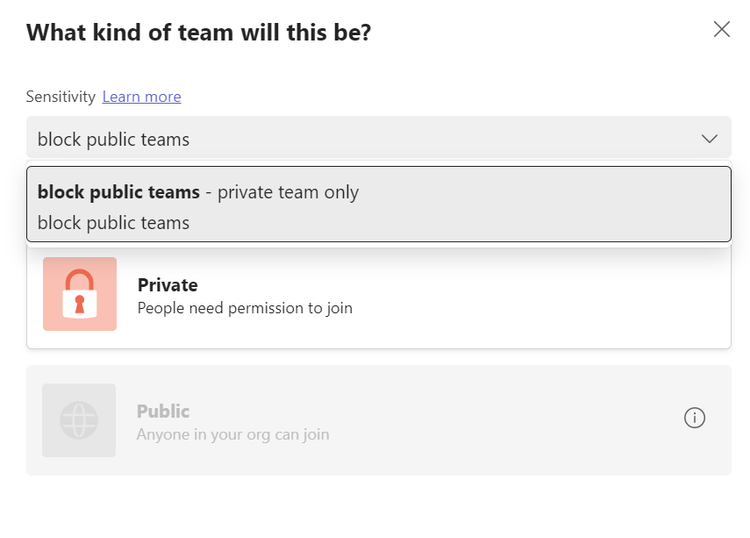Viewport: 750px width, 538px height.
Task: Click blank area below the Public card
Action: pyautogui.click(x=375, y=505)
